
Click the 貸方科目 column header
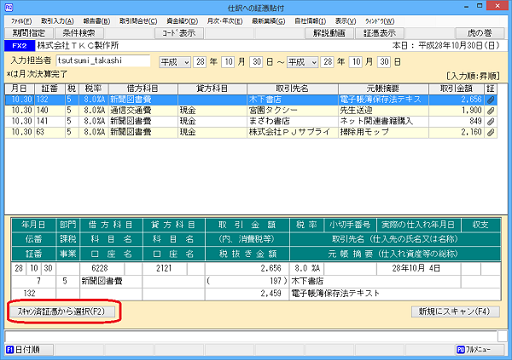point(212,89)
